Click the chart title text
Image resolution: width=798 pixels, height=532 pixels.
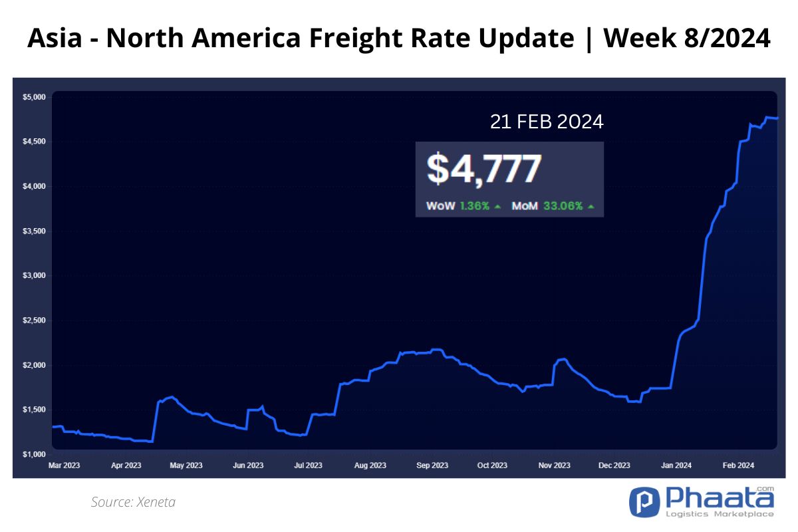(x=399, y=39)
